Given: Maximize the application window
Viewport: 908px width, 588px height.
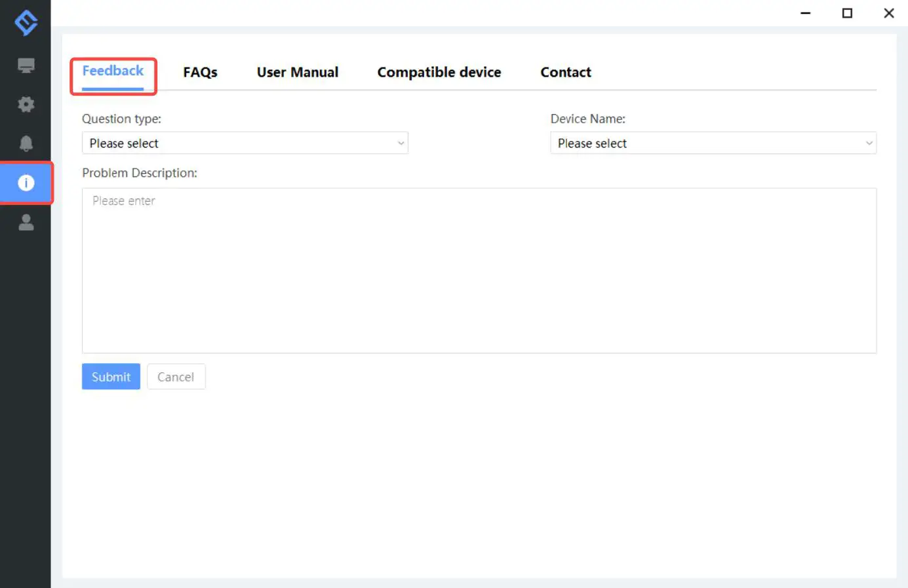Looking at the screenshot, I should pos(847,13).
